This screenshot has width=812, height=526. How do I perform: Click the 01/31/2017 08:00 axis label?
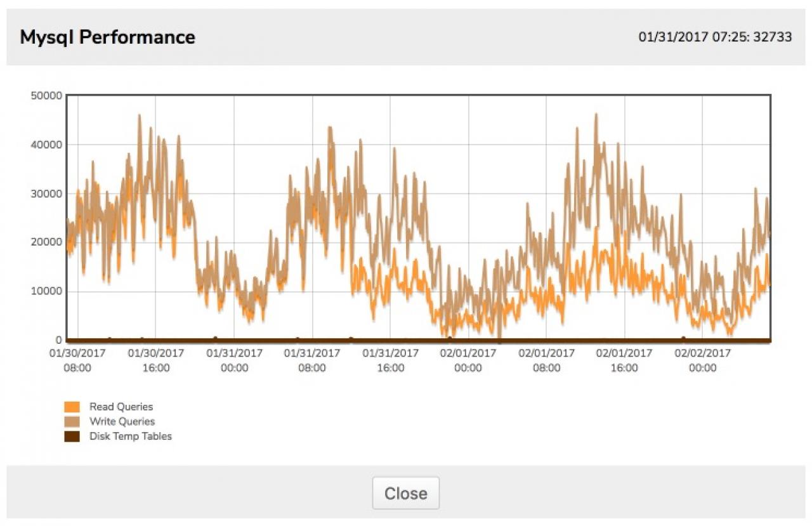(x=312, y=360)
